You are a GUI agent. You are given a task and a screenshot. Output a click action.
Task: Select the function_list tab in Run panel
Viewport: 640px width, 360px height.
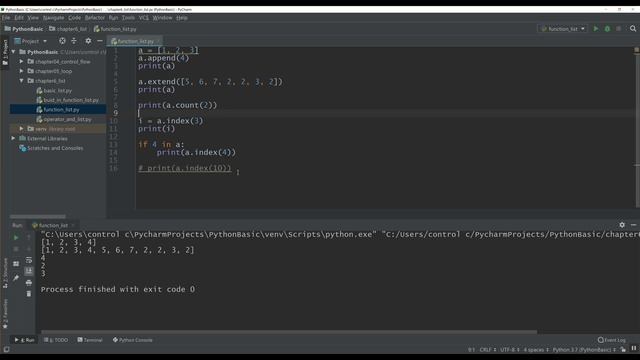point(53,225)
